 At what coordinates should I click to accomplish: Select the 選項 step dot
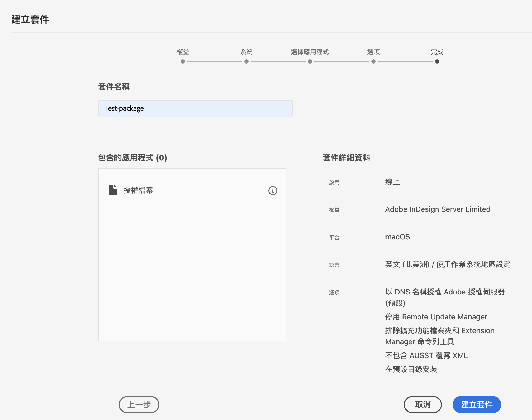click(x=374, y=61)
